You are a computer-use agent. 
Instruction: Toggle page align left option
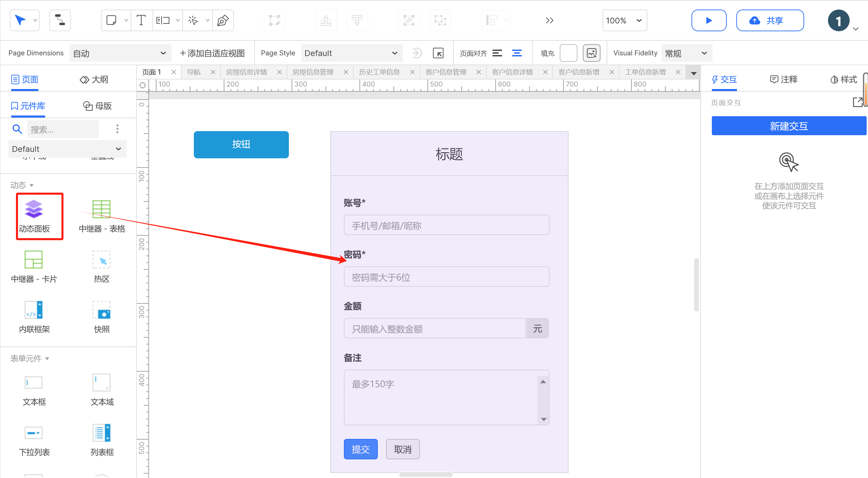(x=497, y=53)
